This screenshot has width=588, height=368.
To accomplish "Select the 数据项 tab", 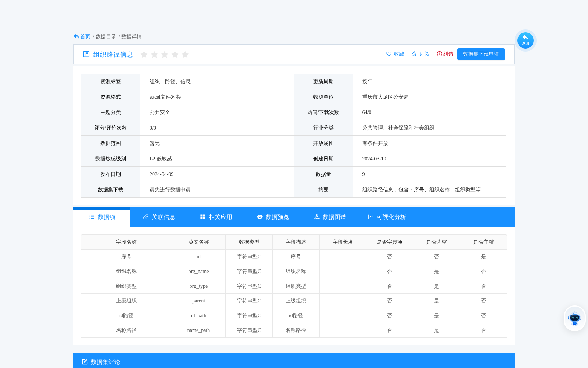I will coord(102,217).
